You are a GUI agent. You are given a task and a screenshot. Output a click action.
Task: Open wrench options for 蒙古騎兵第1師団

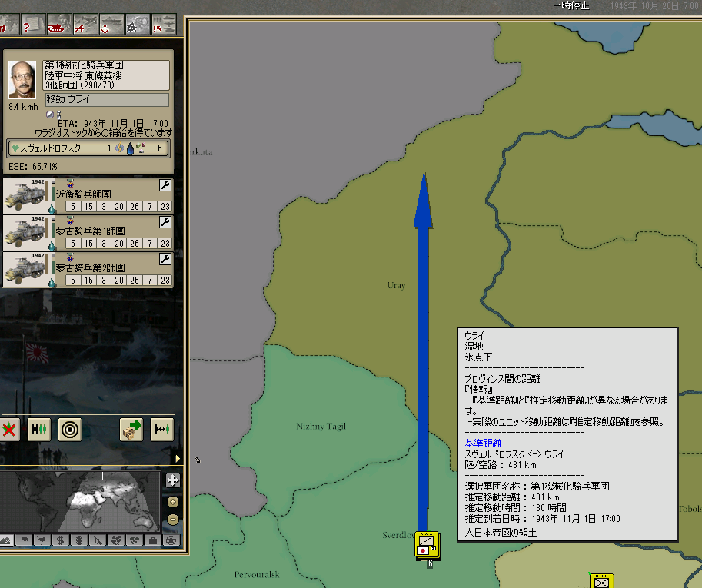(x=165, y=222)
